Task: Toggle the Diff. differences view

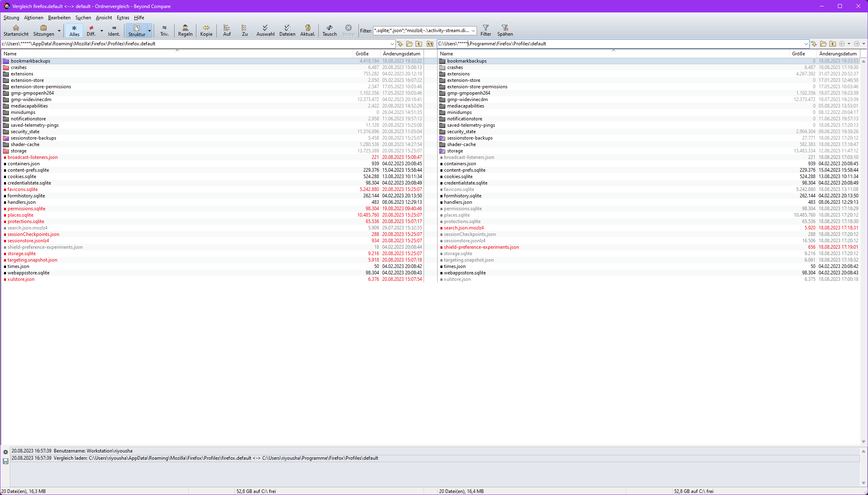Action: click(x=91, y=30)
